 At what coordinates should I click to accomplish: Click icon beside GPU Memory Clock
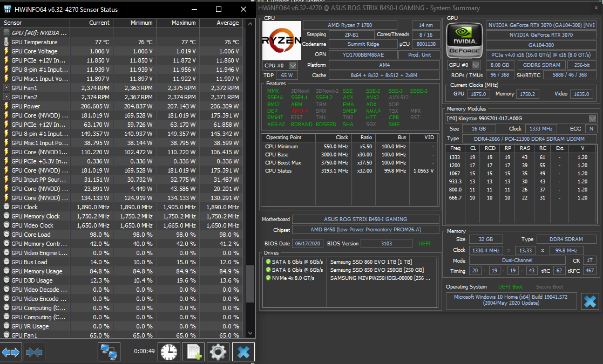6,216
